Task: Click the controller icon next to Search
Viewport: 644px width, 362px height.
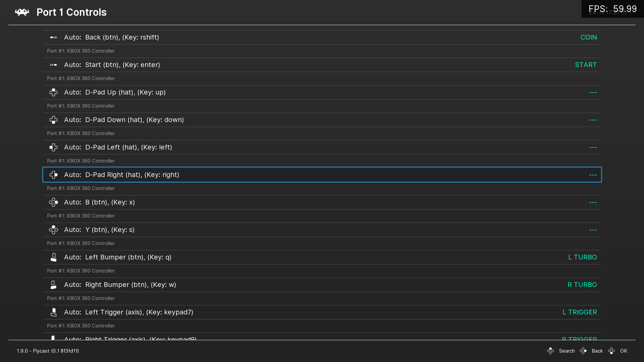Action: point(550,351)
